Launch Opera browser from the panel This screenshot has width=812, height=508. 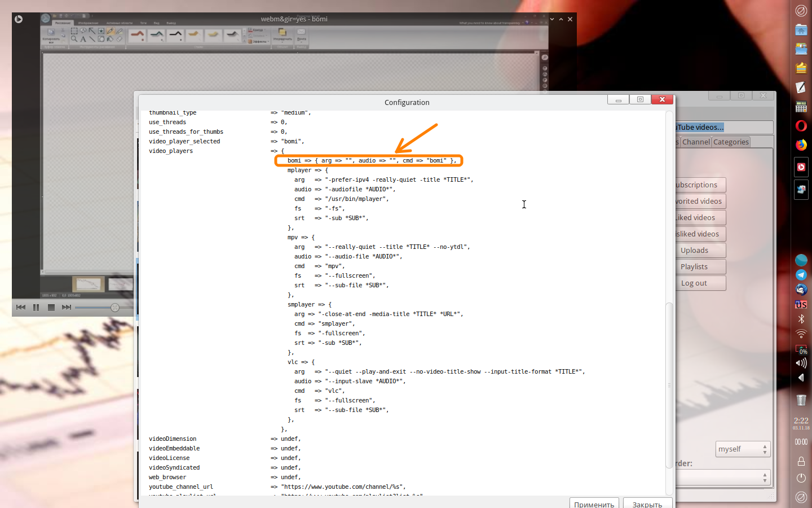(x=801, y=126)
